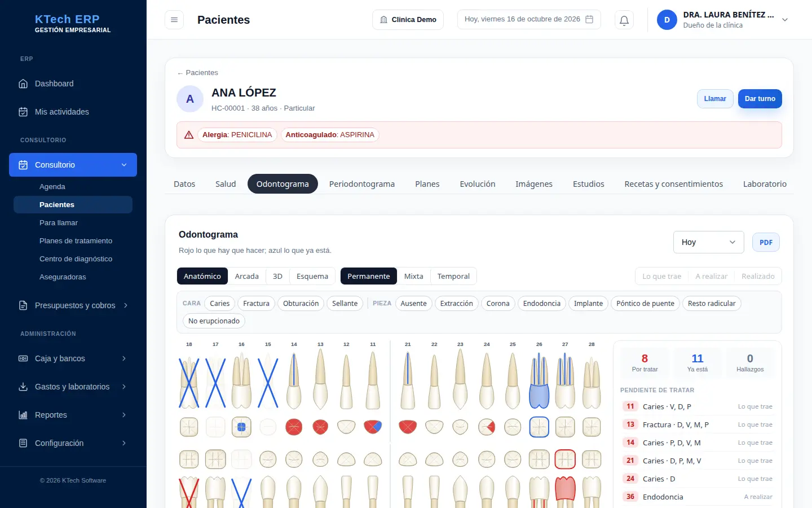Click the Mis actividades calendar icon
Image resolution: width=812 pixels, height=508 pixels.
click(23, 112)
